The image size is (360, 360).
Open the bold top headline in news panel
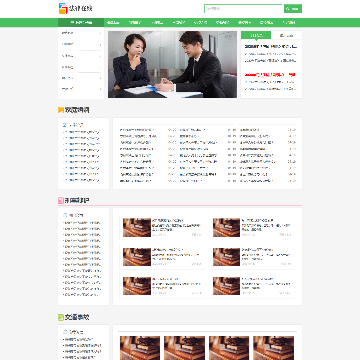coord(270,46)
